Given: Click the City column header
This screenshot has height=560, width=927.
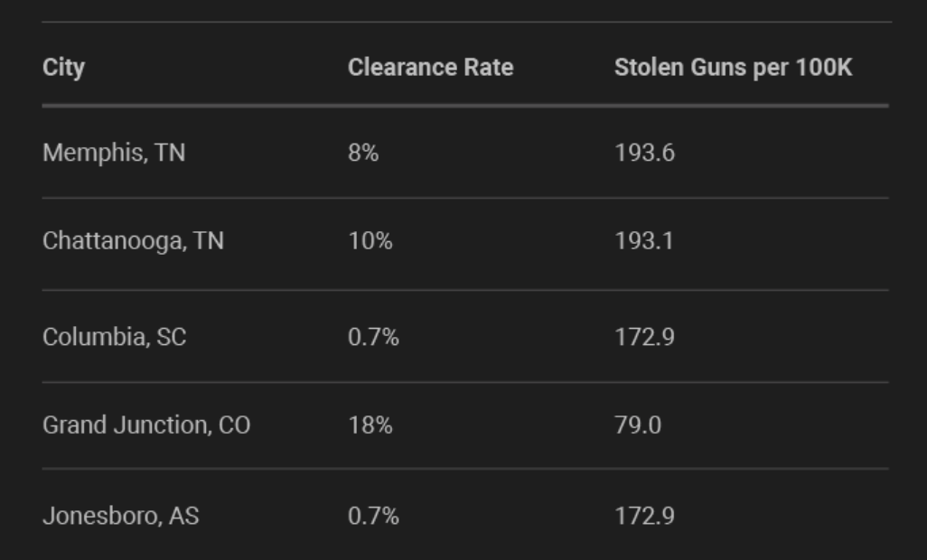Looking at the screenshot, I should pos(63,68).
